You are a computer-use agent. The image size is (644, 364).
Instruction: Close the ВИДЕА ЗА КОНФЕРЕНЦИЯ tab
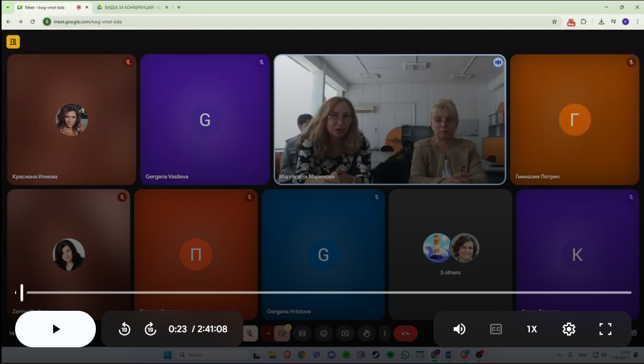(167, 7)
